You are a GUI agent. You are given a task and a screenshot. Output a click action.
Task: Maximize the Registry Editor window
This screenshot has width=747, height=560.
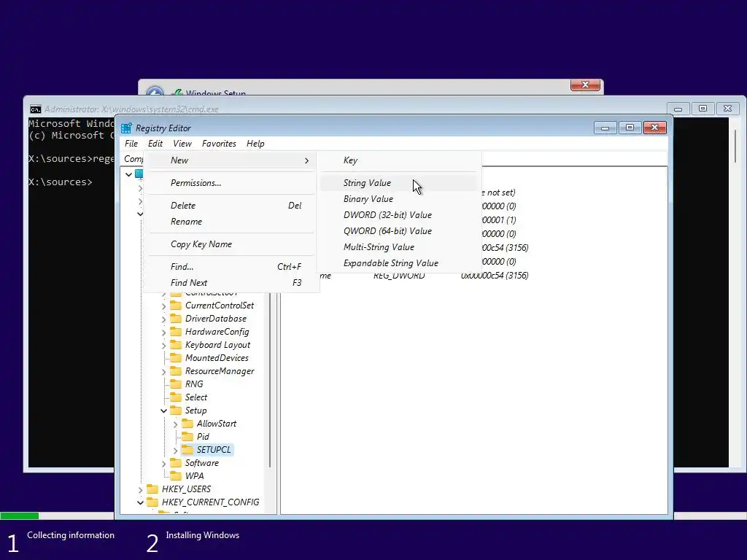630,128
